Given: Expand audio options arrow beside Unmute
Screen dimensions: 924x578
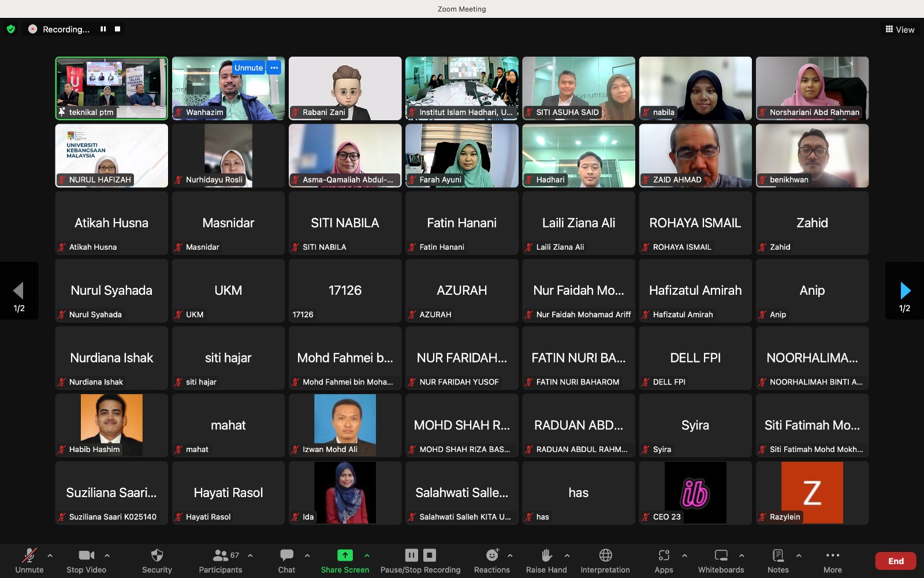Looking at the screenshot, I should pos(50,555).
